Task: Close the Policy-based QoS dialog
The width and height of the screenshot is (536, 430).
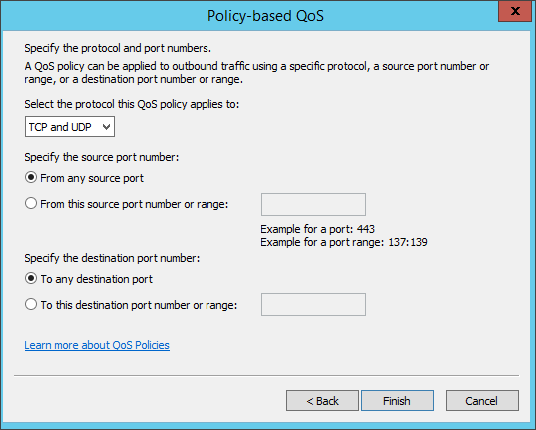Action: (515, 12)
